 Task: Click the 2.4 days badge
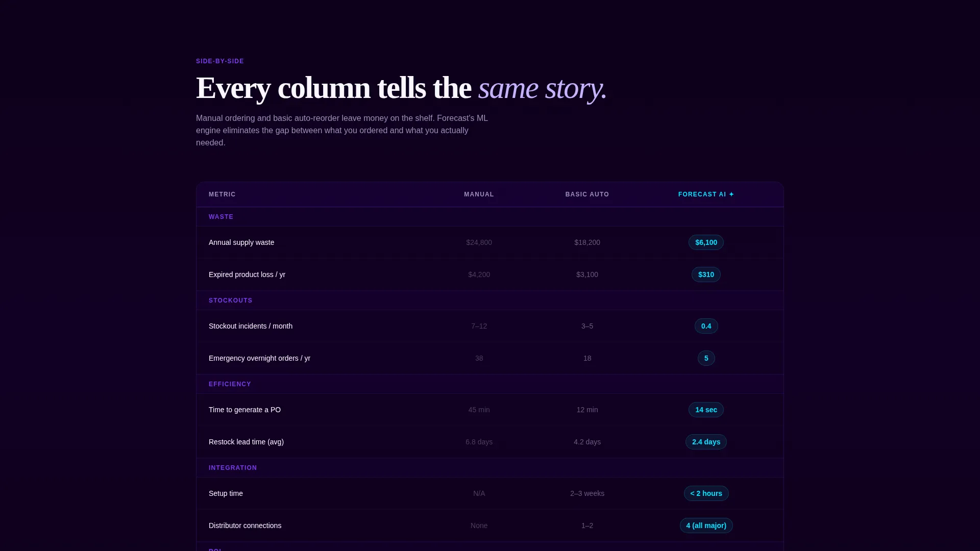click(706, 442)
